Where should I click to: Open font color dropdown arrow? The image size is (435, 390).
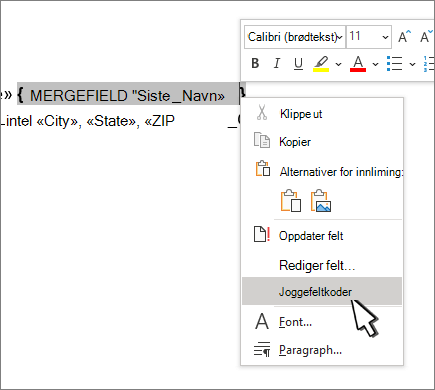[x=375, y=64]
